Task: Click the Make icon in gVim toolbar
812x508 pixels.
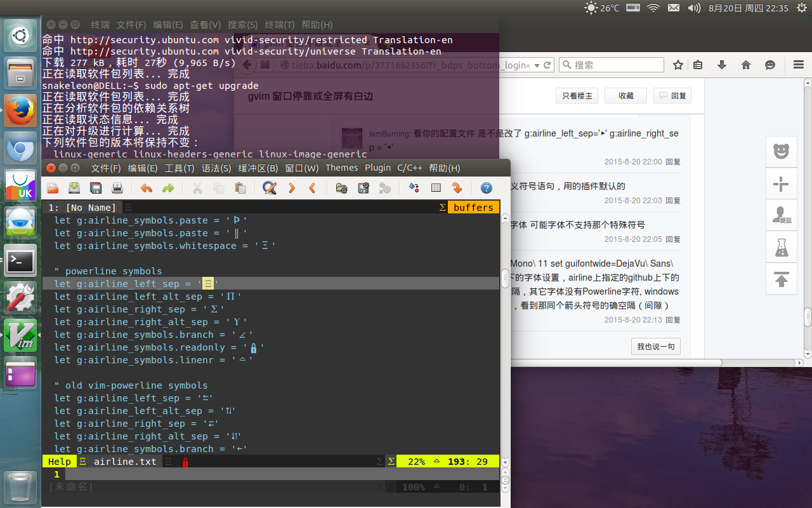Action: point(414,188)
